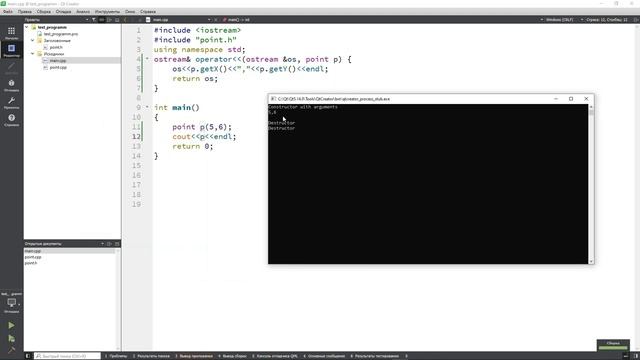Select main.cpp in Open Documents list
Image resolution: width=640 pixels, height=360 pixels.
[33, 251]
